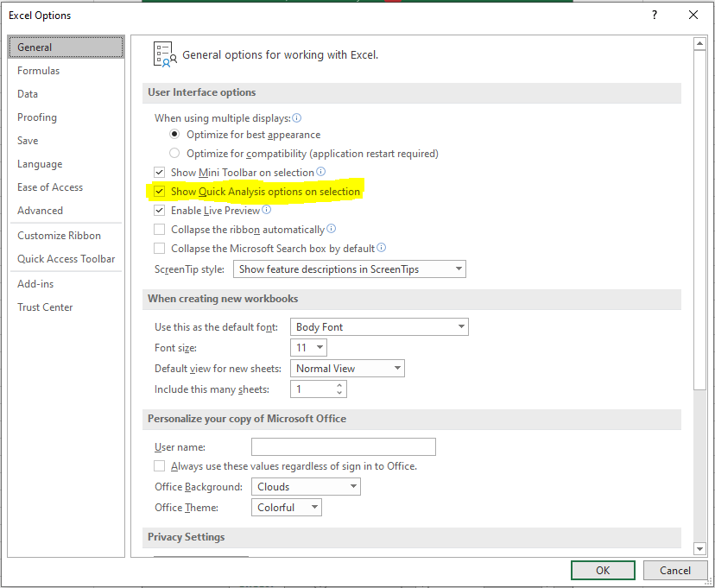715x588 pixels.
Task: Decrease the number of sheets with down arrow
Action: point(339,393)
